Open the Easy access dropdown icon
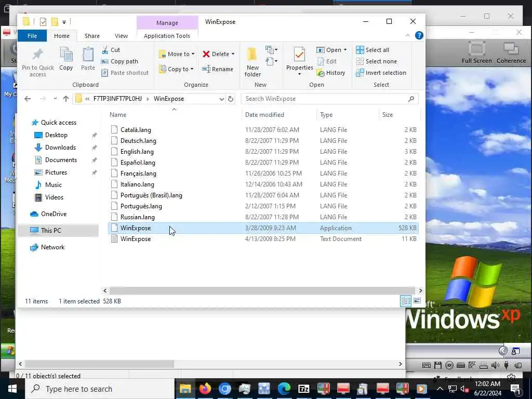The height and width of the screenshot is (399, 532). click(271, 61)
